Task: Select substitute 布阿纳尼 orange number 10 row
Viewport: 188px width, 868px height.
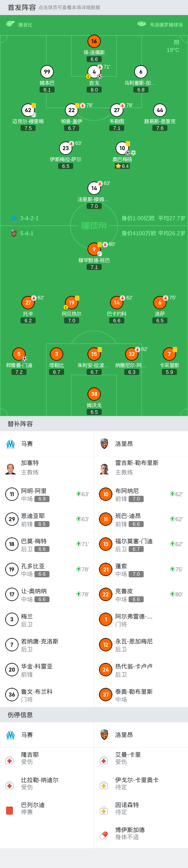Action: pyautogui.click(x=141, y=494)
